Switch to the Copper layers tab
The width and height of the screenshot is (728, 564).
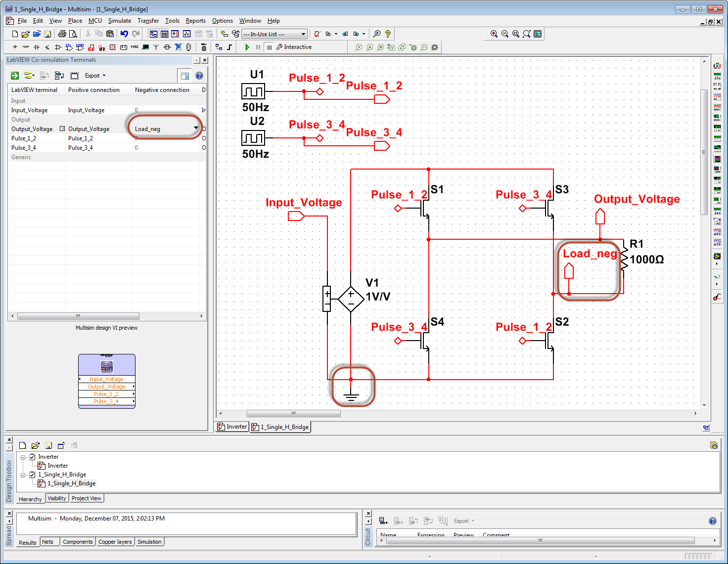click(x=115, y=542)
